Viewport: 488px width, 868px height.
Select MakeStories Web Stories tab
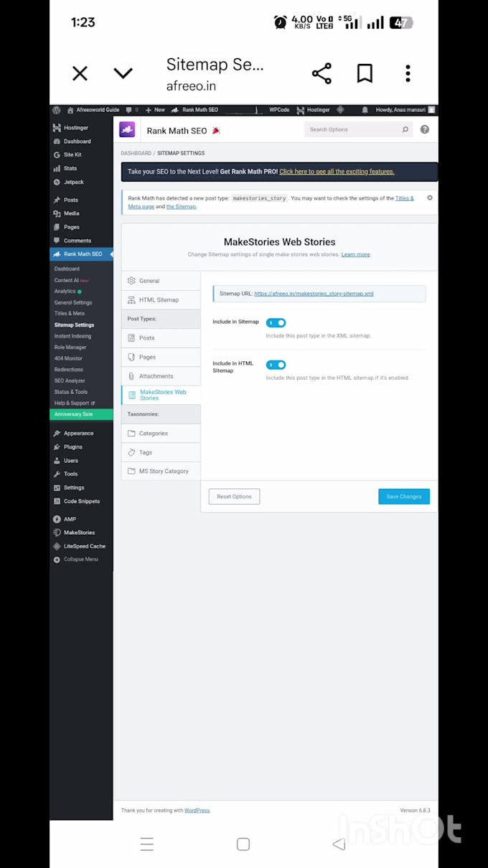(x=161, y=395)
